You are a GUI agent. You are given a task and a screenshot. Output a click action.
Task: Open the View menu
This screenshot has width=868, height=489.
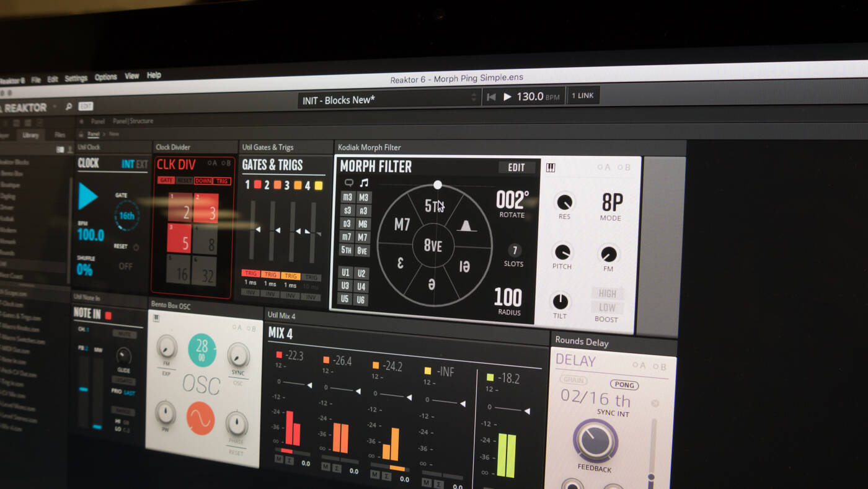pos(131,76)
